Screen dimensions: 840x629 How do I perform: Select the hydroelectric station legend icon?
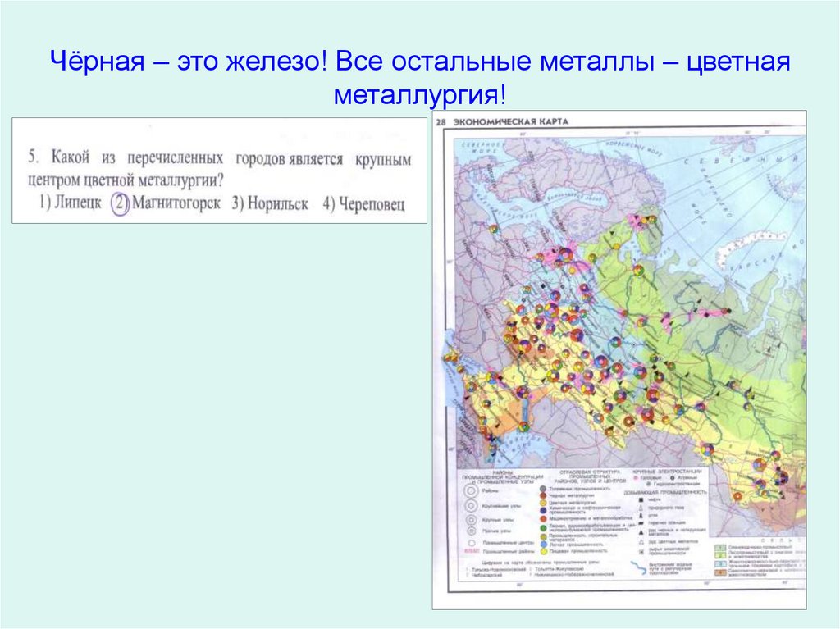649,485
